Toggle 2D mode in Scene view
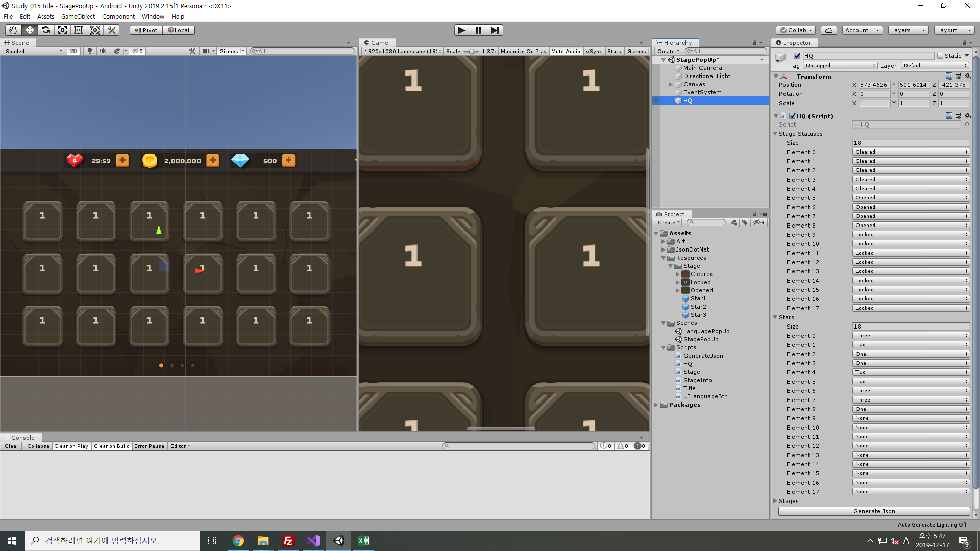980x551 pixels. [73, 51]
